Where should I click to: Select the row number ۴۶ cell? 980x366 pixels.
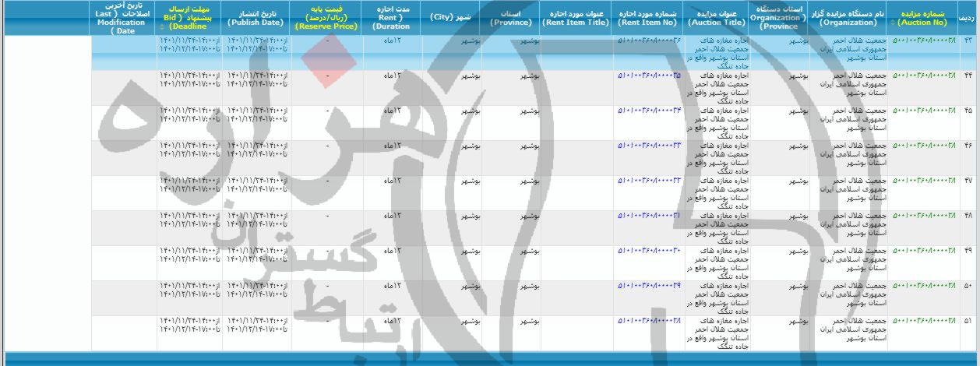coord(969,158)
